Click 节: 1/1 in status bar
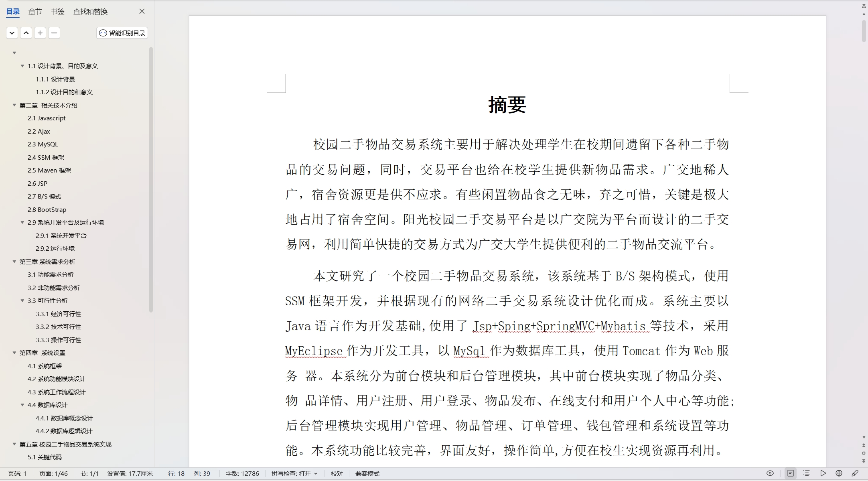 [89, 473]
